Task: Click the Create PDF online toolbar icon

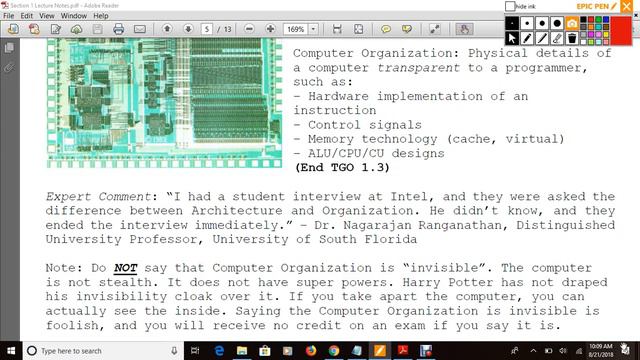Action: click(34, 29)
